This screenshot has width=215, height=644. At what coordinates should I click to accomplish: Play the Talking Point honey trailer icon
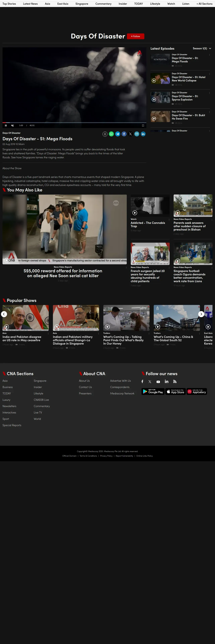[107, 327]
